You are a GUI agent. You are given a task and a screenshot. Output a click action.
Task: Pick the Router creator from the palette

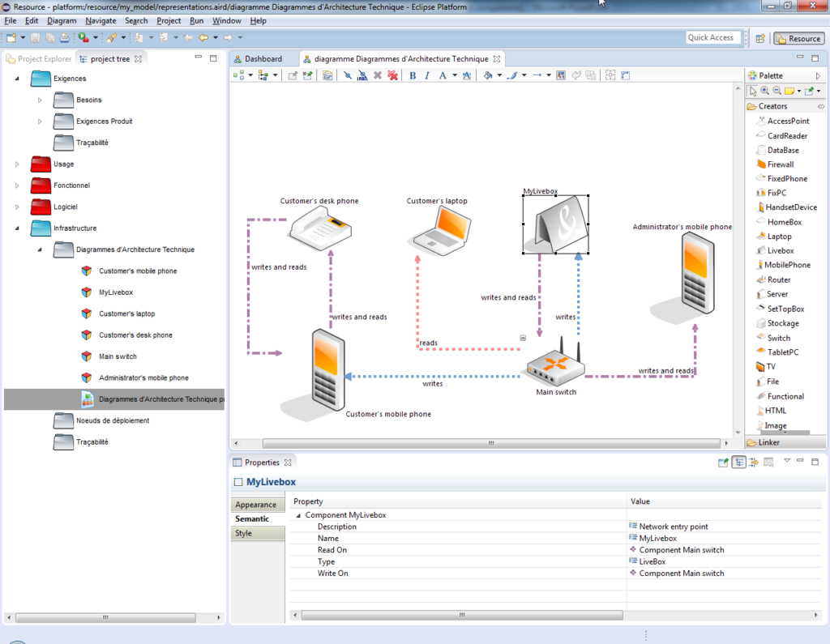coord(778,279)
